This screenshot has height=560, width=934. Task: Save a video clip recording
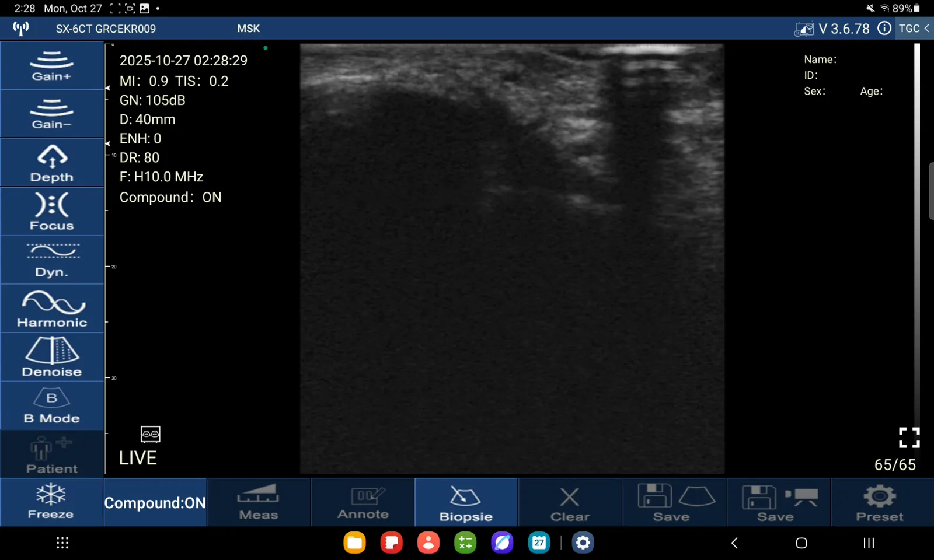click(778, 502)
